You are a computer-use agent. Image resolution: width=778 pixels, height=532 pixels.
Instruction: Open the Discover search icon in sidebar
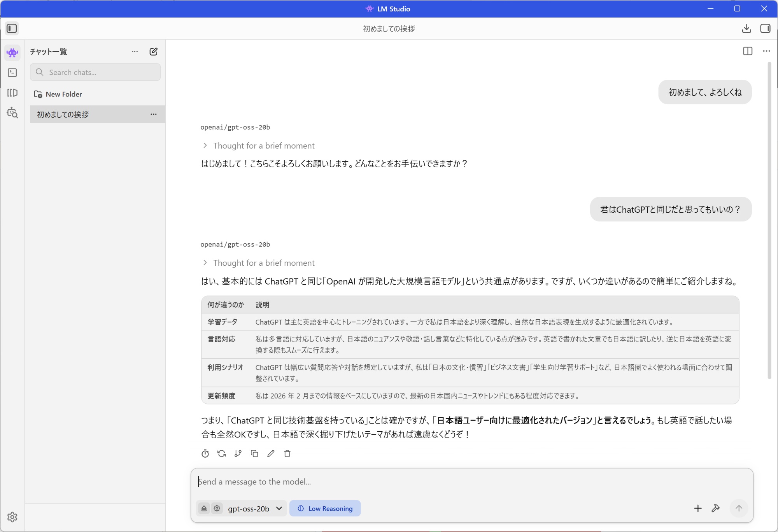click(x=12, y=113)
